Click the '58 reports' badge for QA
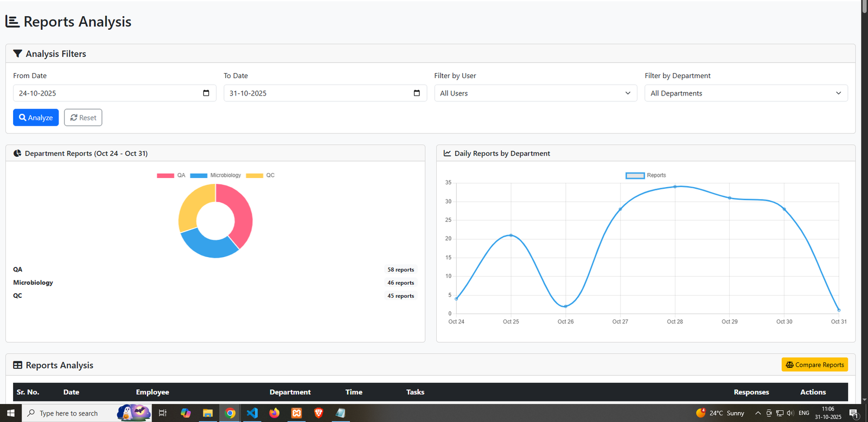 401,270
